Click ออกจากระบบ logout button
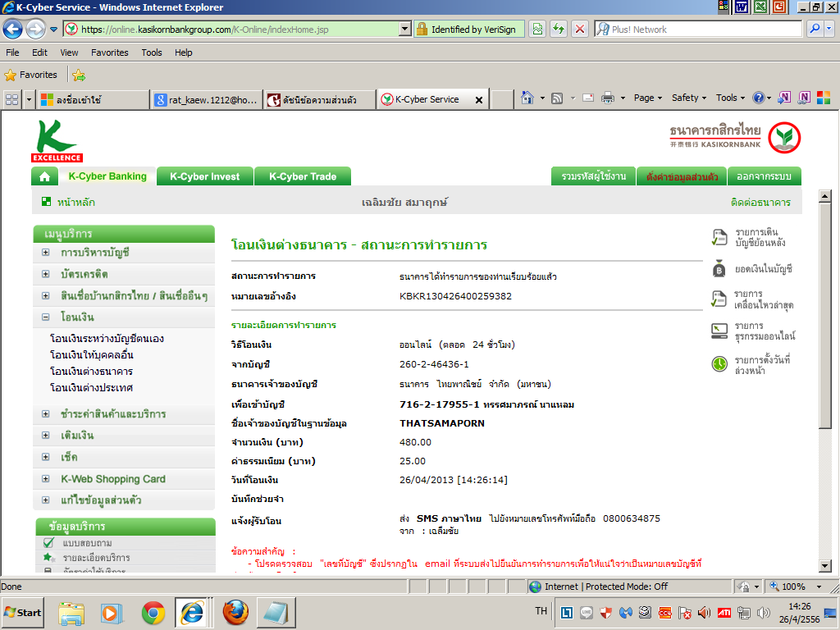This screenshot has width=840, height=630. [764, 176]
